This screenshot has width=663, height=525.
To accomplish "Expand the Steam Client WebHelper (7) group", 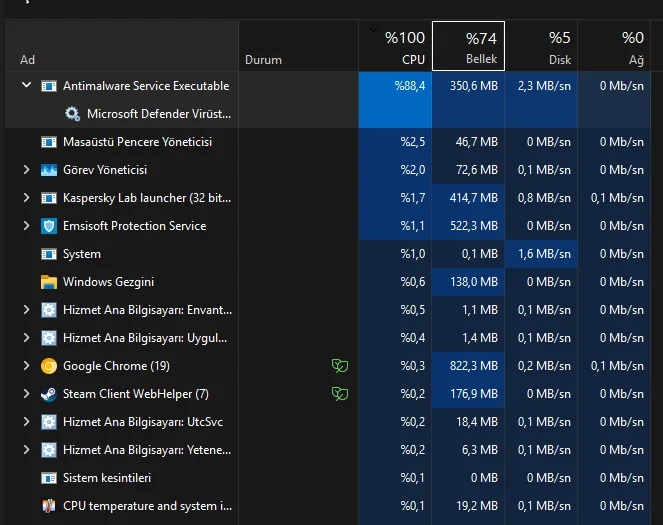I will coord(27,394).
